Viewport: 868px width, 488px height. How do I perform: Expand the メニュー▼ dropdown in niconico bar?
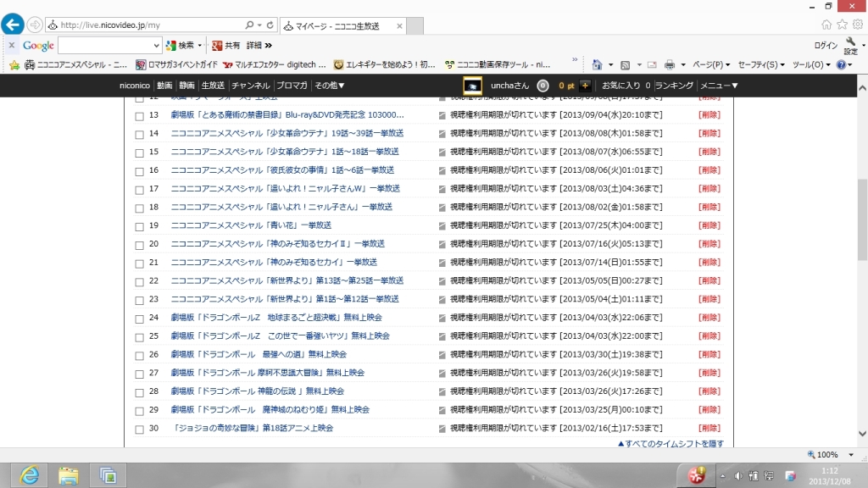[x=719, y=86]
